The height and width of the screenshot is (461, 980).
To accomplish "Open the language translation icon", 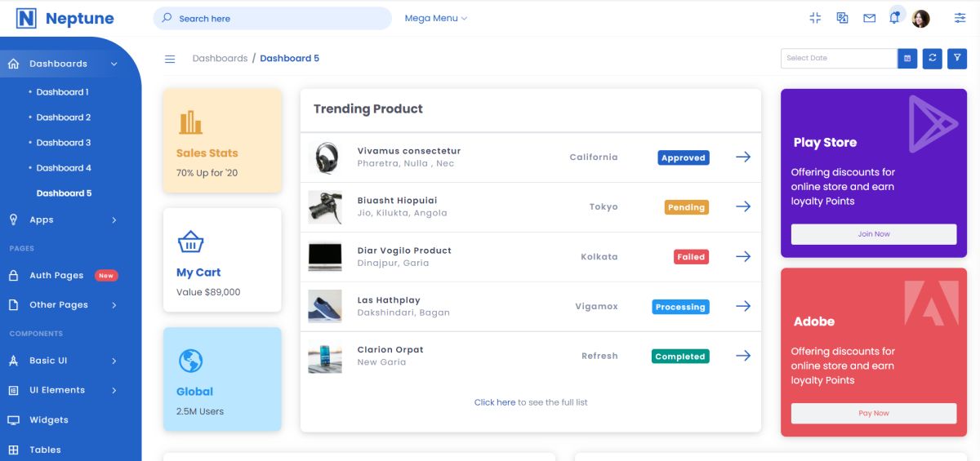I will pyautogui.click(x=842, y=18).
